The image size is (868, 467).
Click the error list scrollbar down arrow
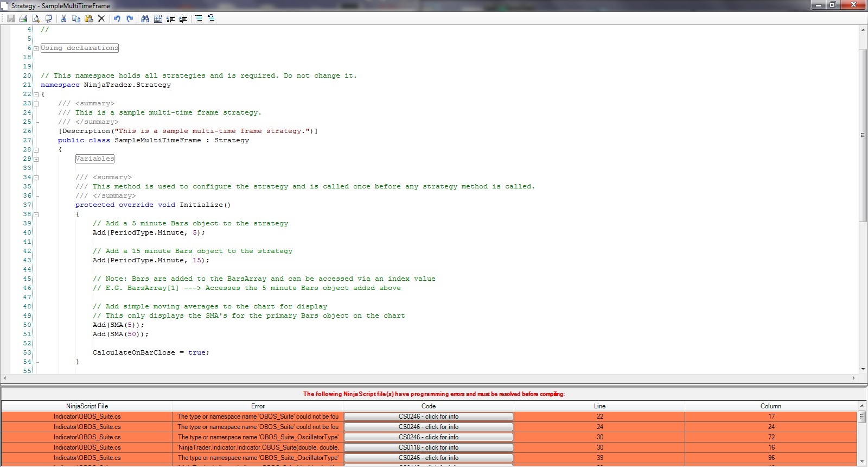click(x=861, y=462)
